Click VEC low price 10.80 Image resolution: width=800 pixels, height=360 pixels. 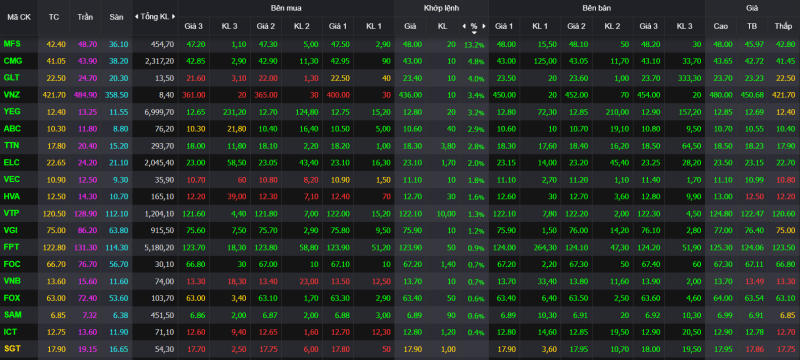pyautogui.click(x=785, y=179)
